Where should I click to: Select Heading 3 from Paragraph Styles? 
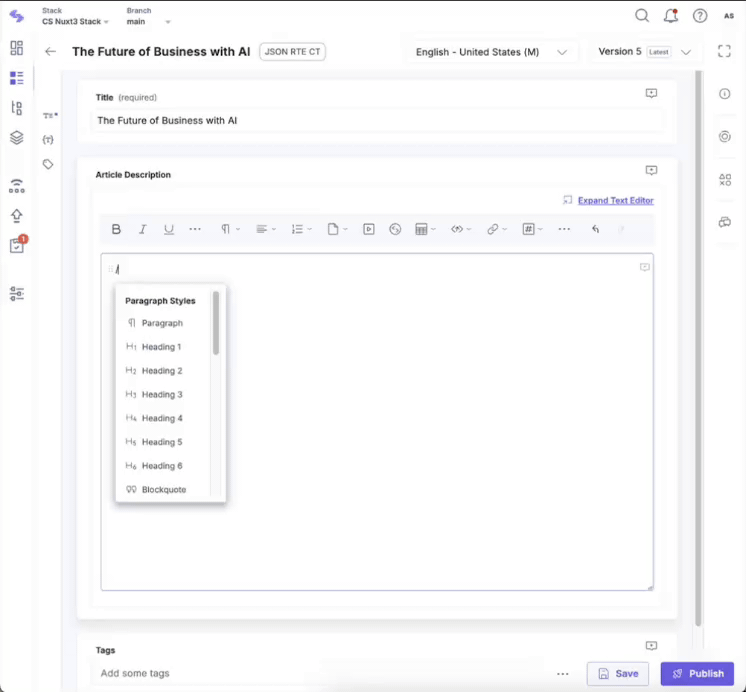coord(163,395)
